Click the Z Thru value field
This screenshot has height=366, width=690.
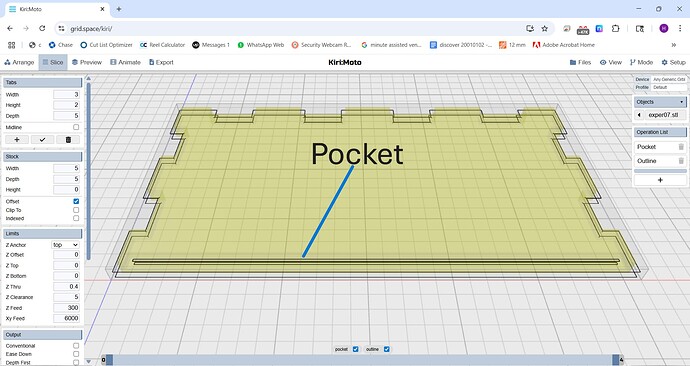tap(66, 287)
